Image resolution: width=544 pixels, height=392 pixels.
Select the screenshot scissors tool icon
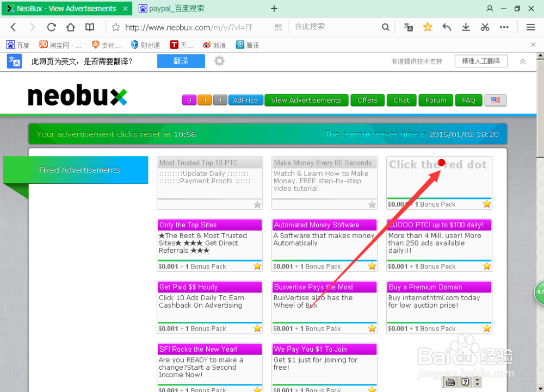[485, 27]
